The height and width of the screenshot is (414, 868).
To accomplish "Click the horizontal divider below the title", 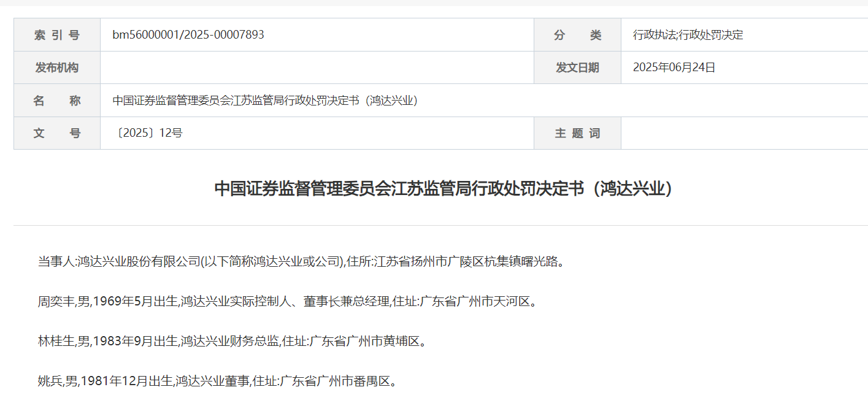I will (440, 225).
